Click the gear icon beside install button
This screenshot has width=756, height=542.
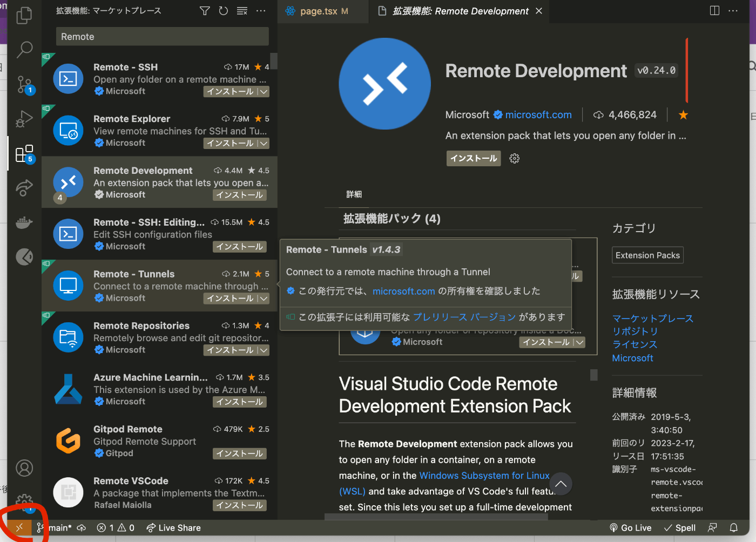[515, 158]
